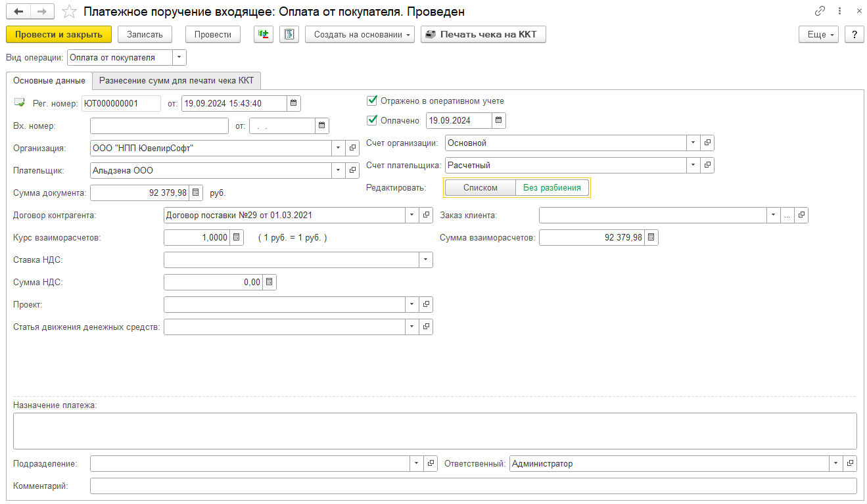Viewport: 867px width, 504px height.
Task: Click Печать чека на ККТ button
Action: [483, 34]
